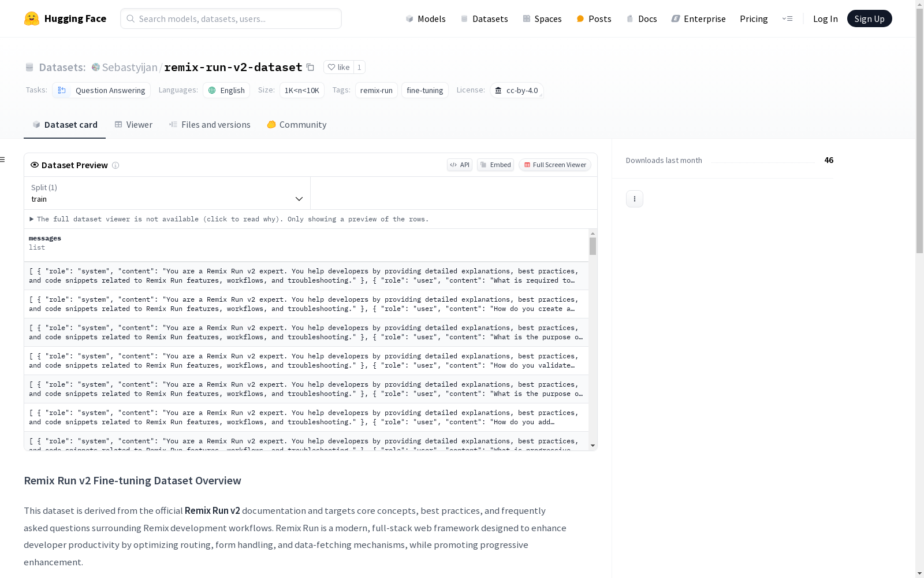The image size is (924, 578).
Task: Click the Datasets: breadcrumb link
Action: [62, 67]
